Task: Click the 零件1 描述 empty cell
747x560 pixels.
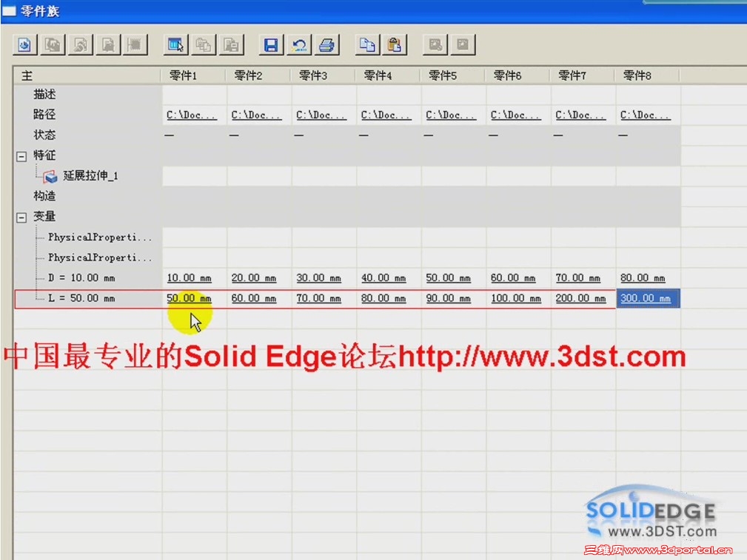Action: (195, 95)
